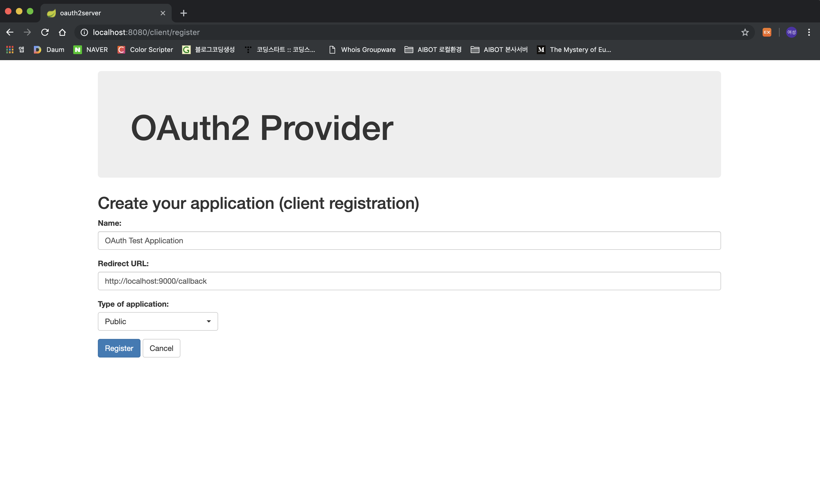Open the AIBOT 로컬환경 bookmark folder
This screenshot has width=820, height=504.
(x=433, y=50)
